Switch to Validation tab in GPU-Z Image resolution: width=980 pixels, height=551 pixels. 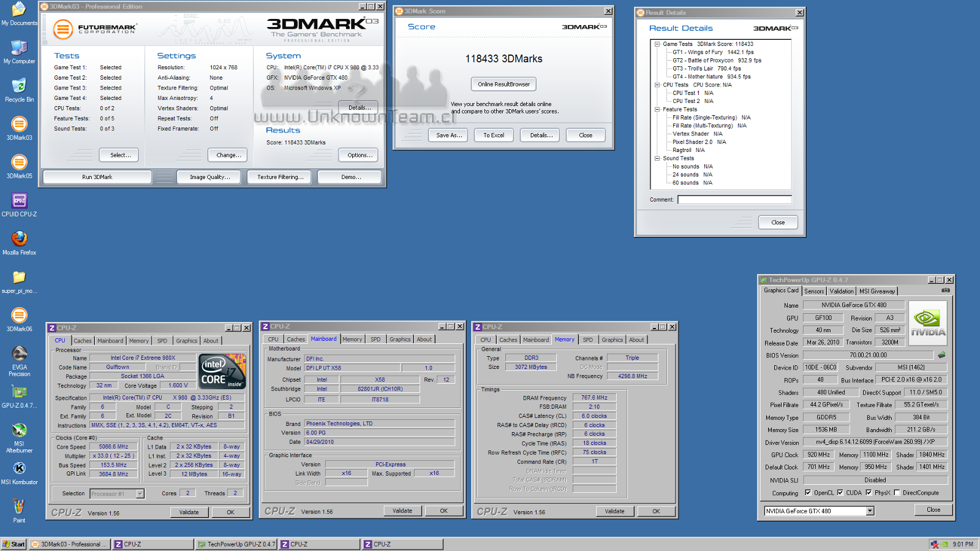click(x=842, y=291)
